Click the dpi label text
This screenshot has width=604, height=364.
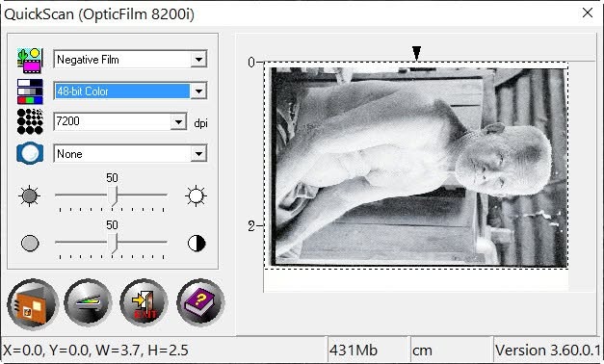click(200, 123)
